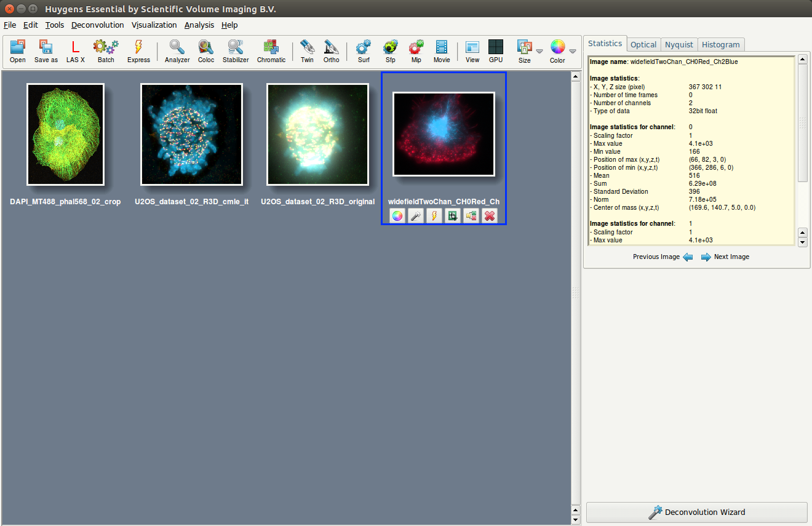The image size is (812, 526).
Task: Click the red X under the selected thumbnail
Action: point(490,216)
